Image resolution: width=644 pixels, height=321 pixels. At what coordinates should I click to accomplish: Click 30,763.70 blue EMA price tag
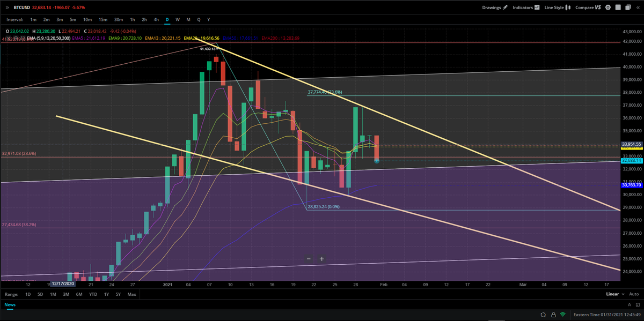coord(632,185)
